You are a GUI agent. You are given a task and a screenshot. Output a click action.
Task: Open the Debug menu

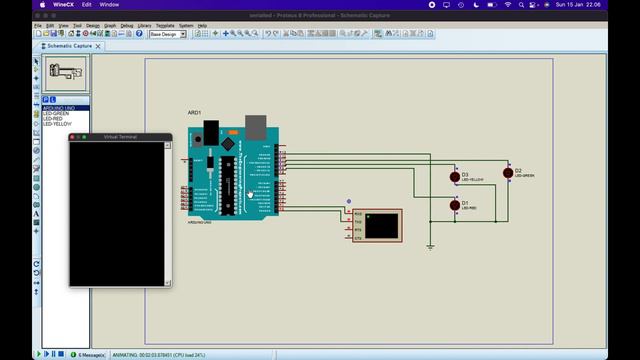(127, 26)
